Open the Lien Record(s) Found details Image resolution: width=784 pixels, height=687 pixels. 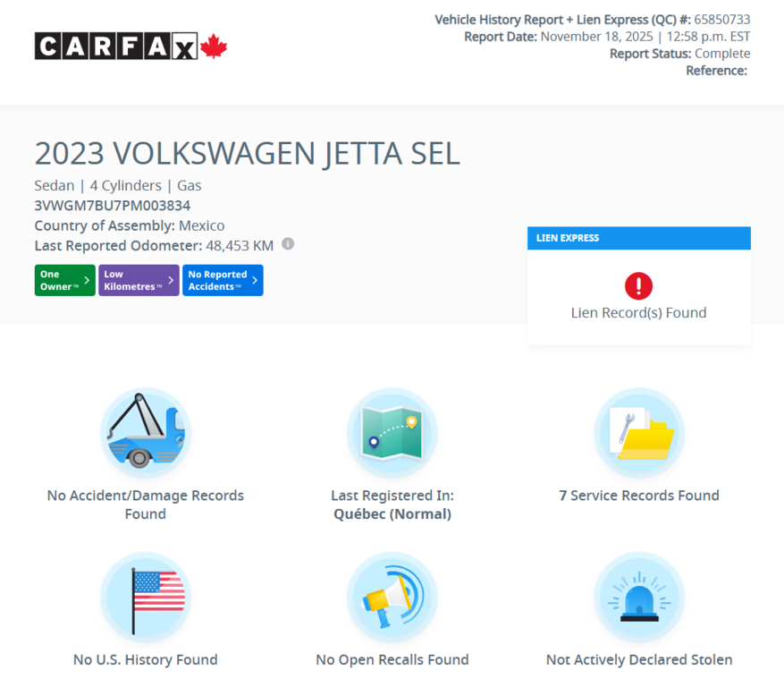[638, 312]
